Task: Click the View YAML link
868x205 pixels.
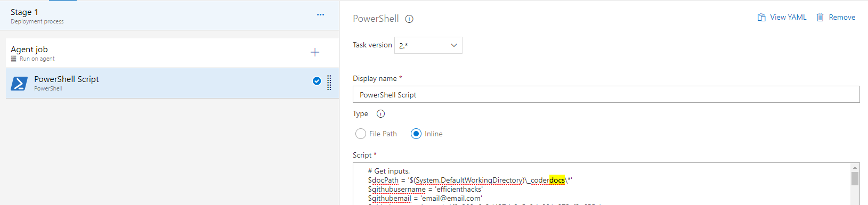Action: coord(788,17)
